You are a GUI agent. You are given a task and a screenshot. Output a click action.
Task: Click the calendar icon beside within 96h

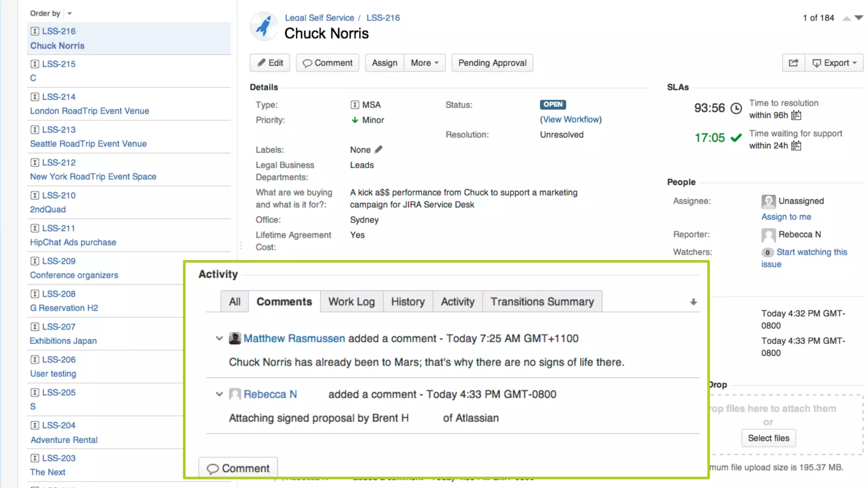[796, 115]
